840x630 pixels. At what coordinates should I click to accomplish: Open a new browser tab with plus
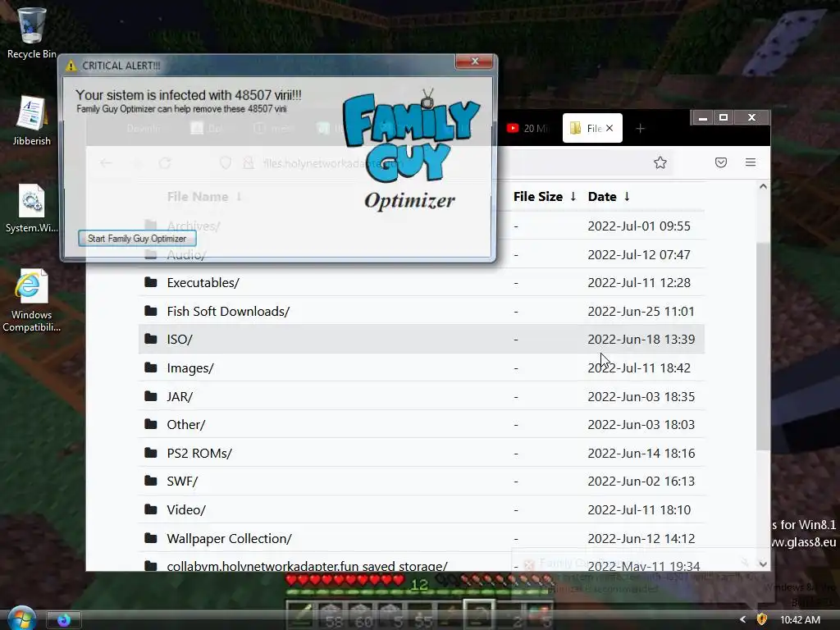point(640,128)
